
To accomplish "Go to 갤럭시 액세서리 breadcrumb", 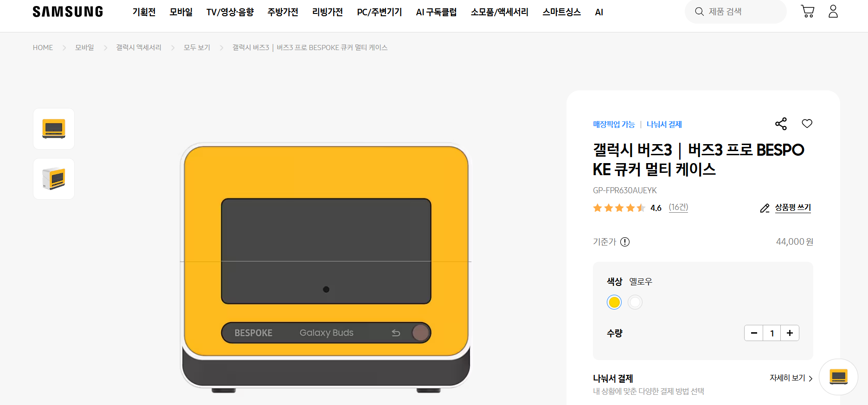I will coord(139,48).
